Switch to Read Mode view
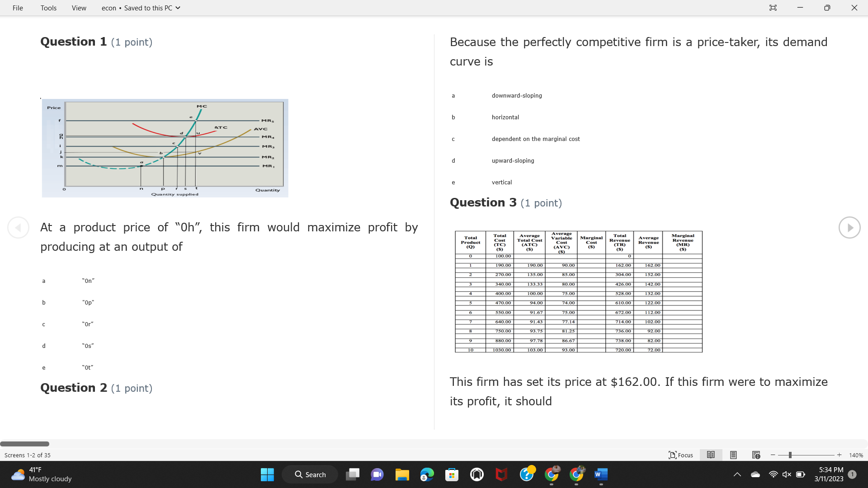This screenshot has width=868, height=488. 710,455
